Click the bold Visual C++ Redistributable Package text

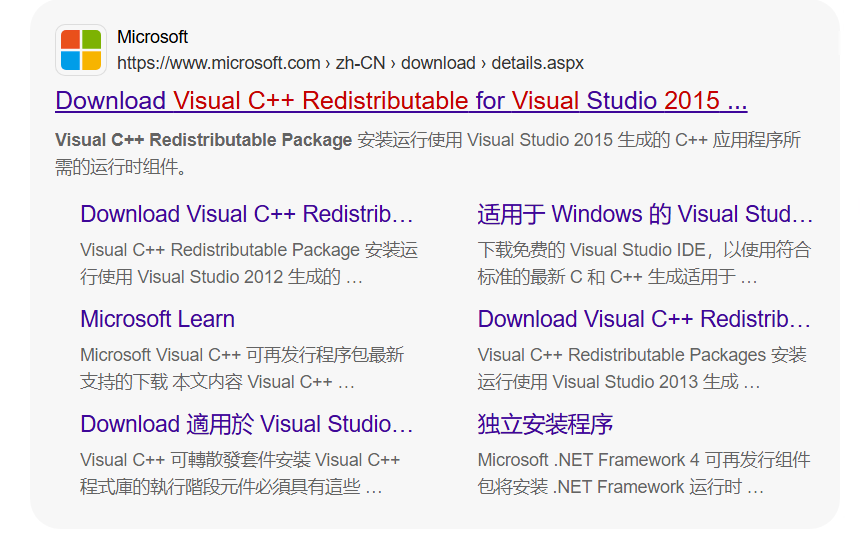point(203,140)
